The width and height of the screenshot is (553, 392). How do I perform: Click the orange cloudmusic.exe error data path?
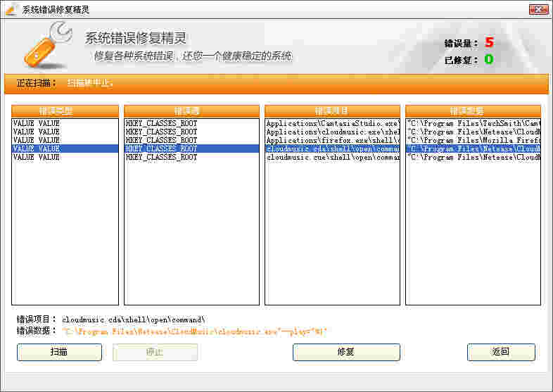coord(194,331)
